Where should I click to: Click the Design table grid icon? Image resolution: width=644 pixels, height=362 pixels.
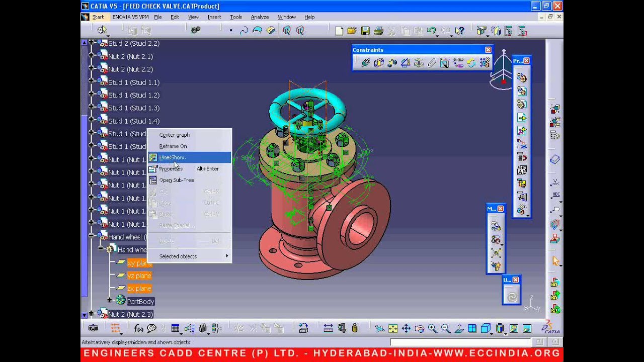click(x=175, y=328)
